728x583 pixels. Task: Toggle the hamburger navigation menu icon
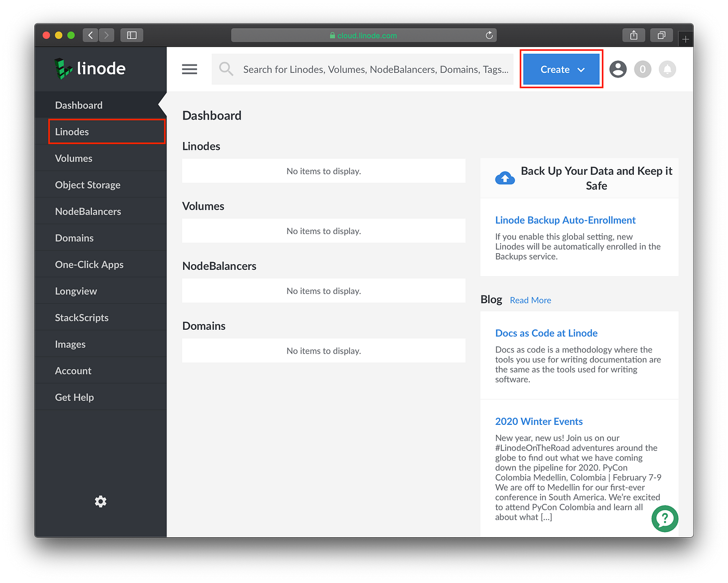[x=189, y=69]
